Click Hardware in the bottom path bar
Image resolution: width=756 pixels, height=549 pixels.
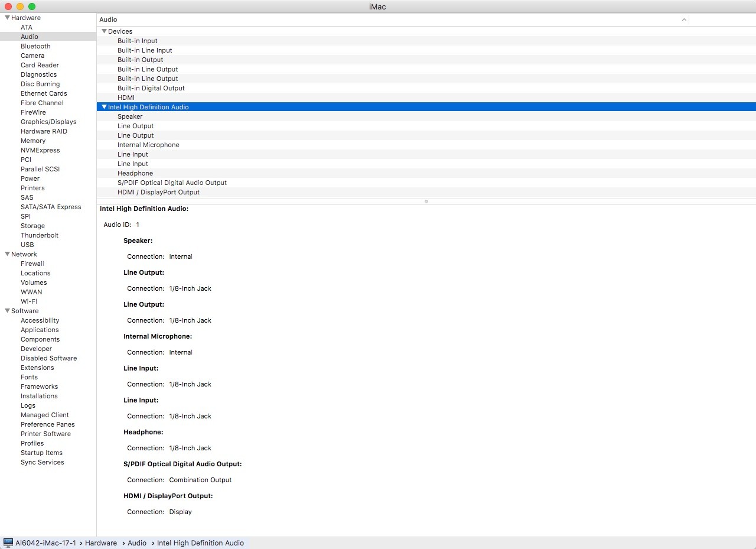click(x=101, y=543)
